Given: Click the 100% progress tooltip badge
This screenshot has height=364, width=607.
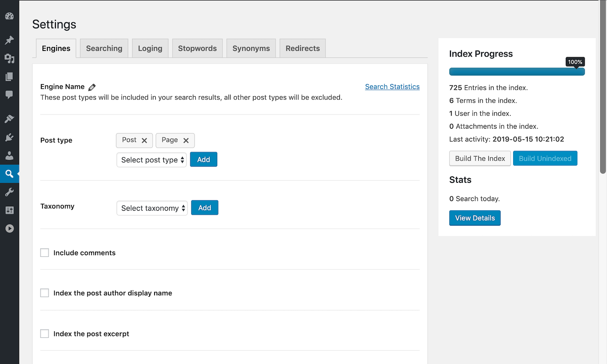Looking at the screenshot, I should 575,62.
